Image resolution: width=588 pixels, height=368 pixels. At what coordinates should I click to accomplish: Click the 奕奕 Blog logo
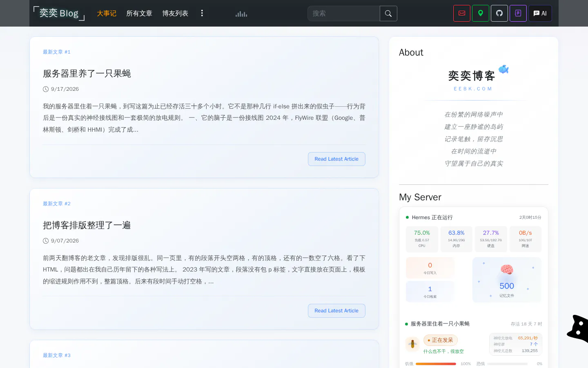59,13
